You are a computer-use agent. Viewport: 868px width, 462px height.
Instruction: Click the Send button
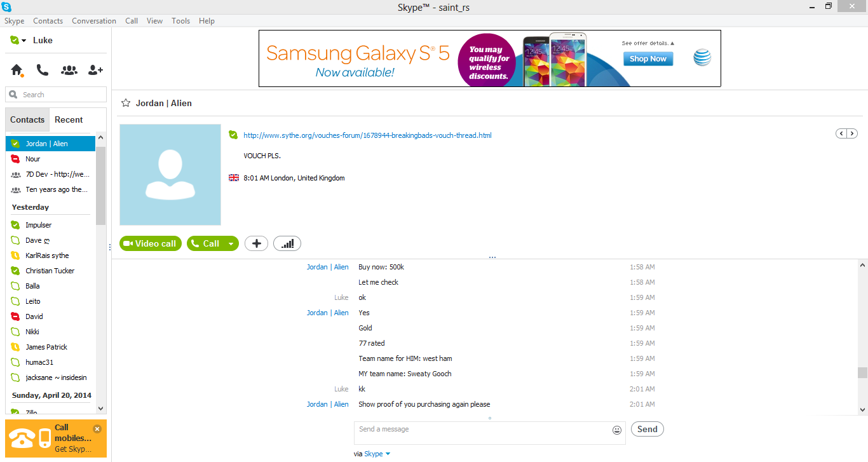(x=648, y=429)
